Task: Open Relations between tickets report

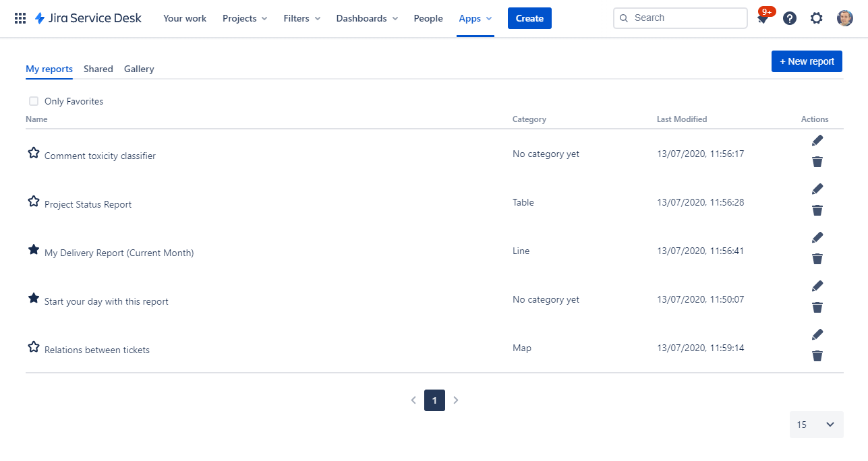Action: 97,350
